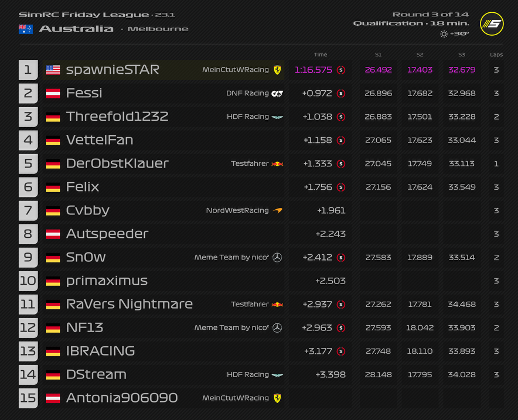Click the Mercedes logo in Sn0w's row
Viewport: 518px width, 420px height.
coord(277,257)
